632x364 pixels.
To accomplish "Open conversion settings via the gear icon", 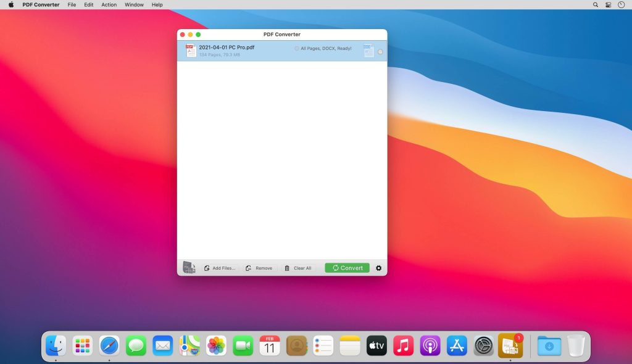I will [x=378, y=268].
